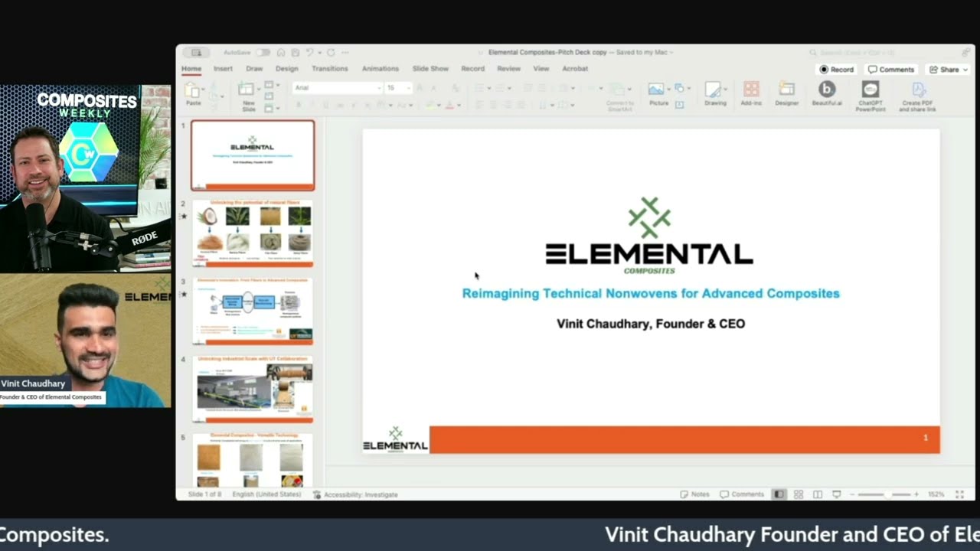Image resolution: width=980 pixels, height=551 pixels.
Task: Expand the Picture dropdown arrow
Action: click(x=668, y=89)
